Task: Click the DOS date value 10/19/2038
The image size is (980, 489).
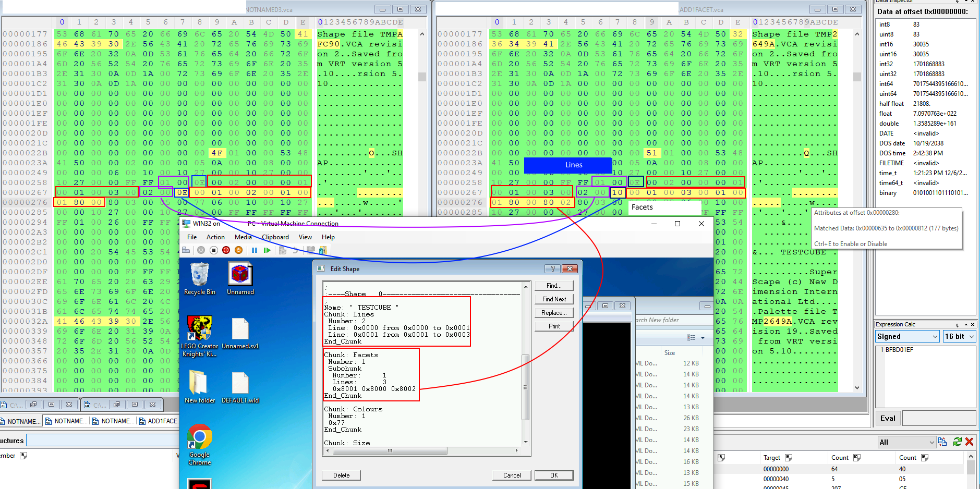Action: tap(928, 143)
